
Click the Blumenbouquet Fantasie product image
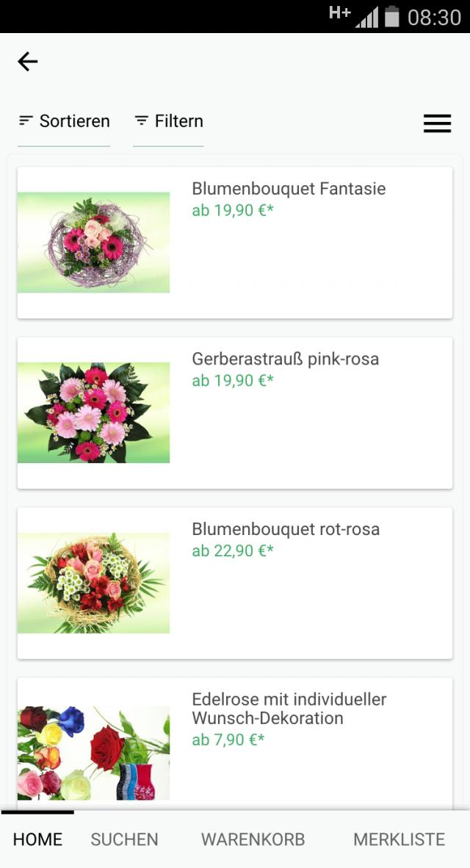click(93, 242)
